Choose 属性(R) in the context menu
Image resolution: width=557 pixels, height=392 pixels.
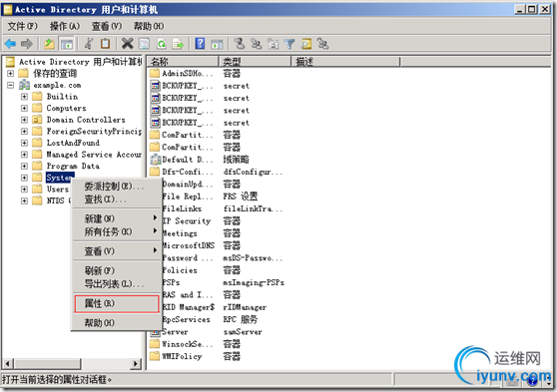[x=117, y=303]
